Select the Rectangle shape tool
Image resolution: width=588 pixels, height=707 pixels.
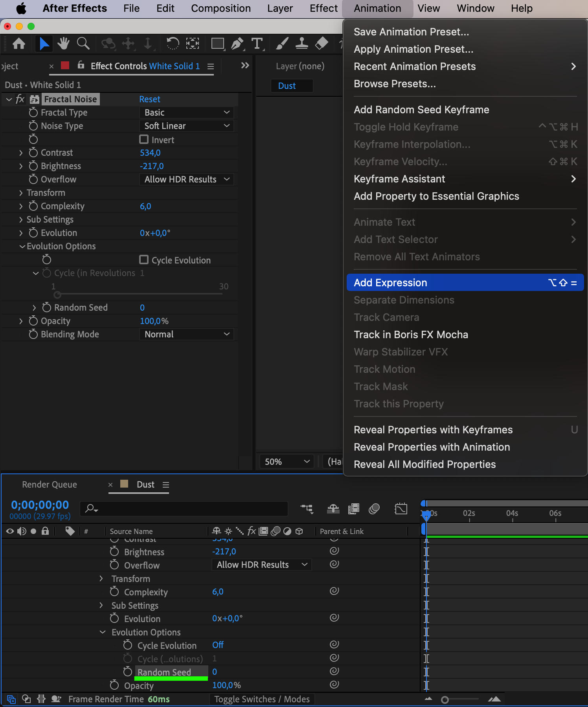[217, 43]
